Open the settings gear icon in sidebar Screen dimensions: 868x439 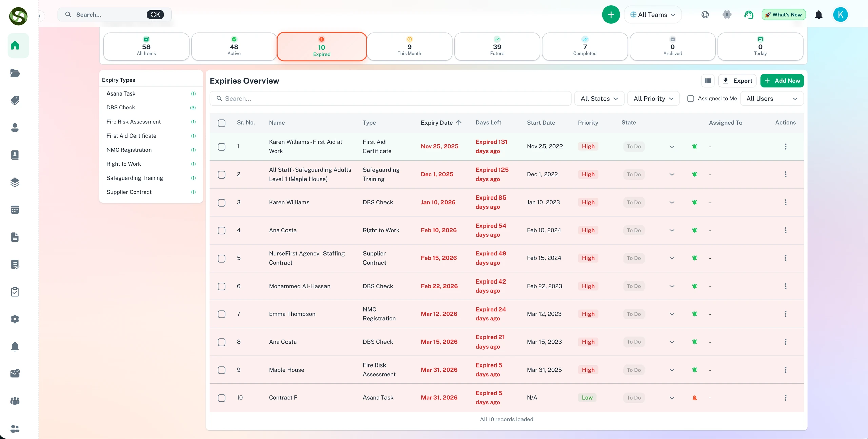pyautogui.click(x=15, y=319)
